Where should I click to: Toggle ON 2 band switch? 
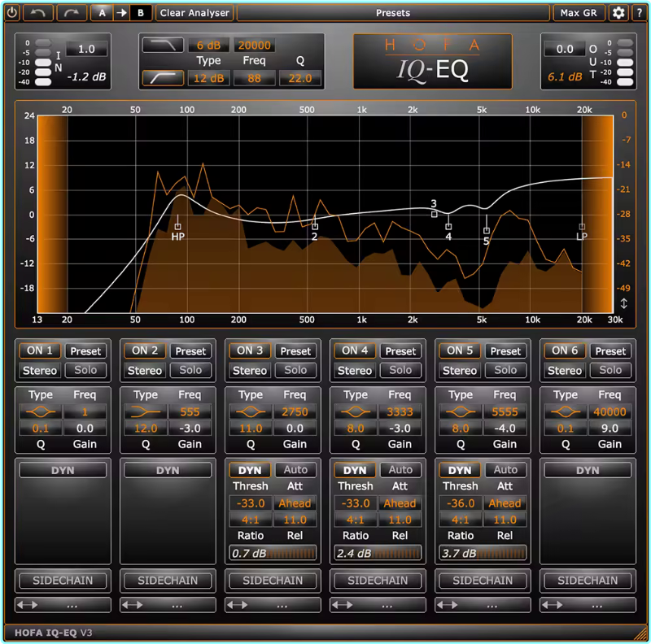(145, 350)
